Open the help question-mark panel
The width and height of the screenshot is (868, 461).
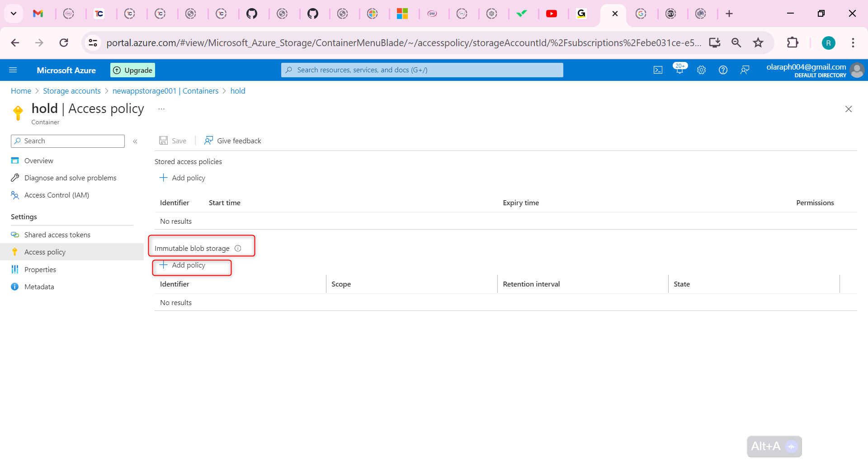click(x=723, y=70)
